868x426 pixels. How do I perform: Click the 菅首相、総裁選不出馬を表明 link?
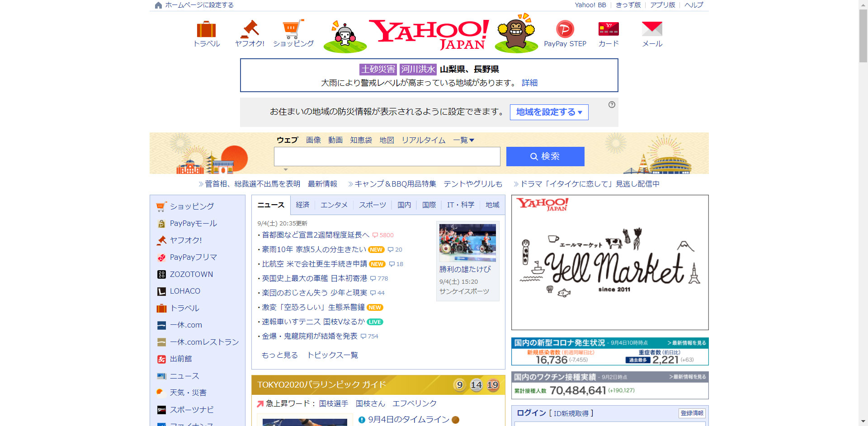click(252, 184)
